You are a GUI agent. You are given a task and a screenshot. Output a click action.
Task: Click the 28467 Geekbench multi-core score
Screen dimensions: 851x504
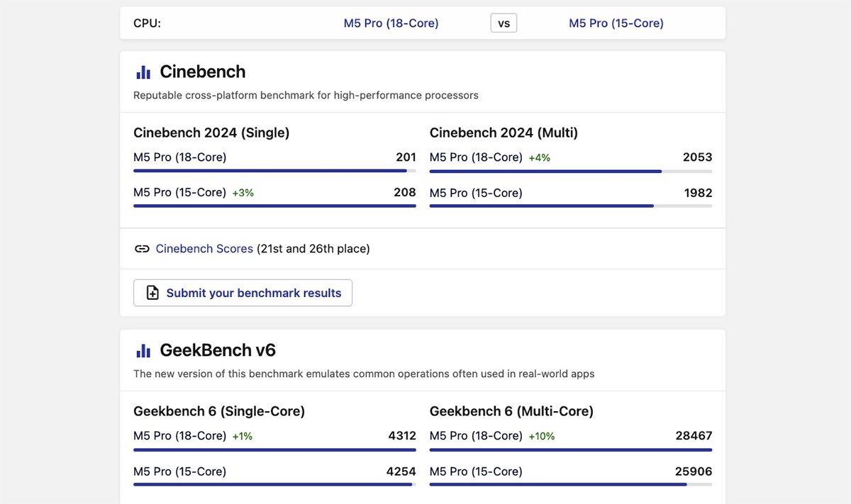coord(693,436)
